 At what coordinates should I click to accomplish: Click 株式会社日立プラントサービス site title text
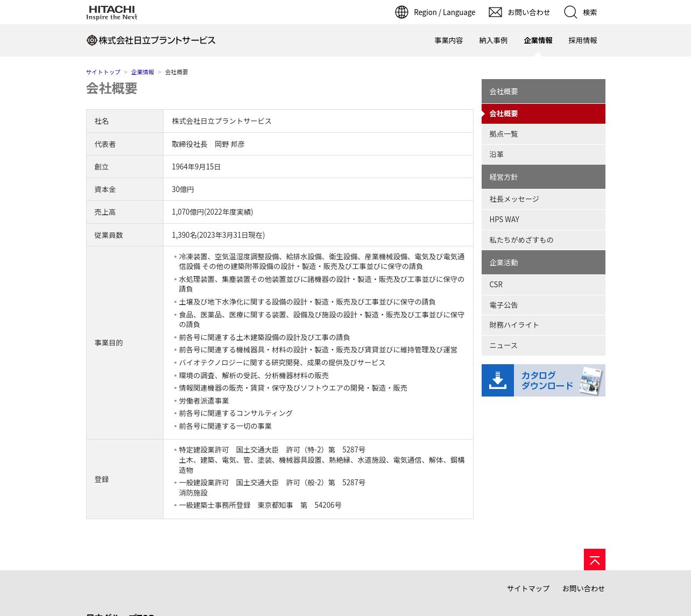click(x=157, y=40)
